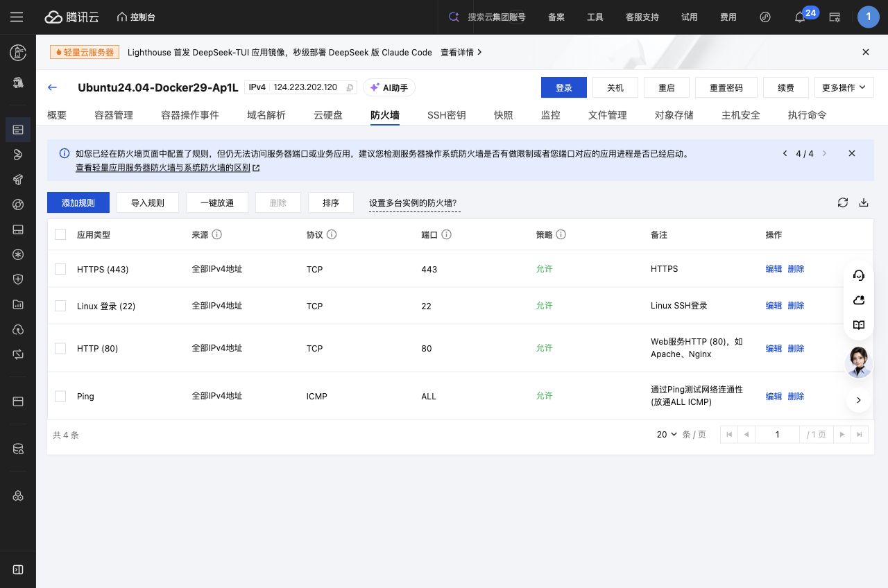Click the 关机 button

pyautogui.click(x=615, y=87)
